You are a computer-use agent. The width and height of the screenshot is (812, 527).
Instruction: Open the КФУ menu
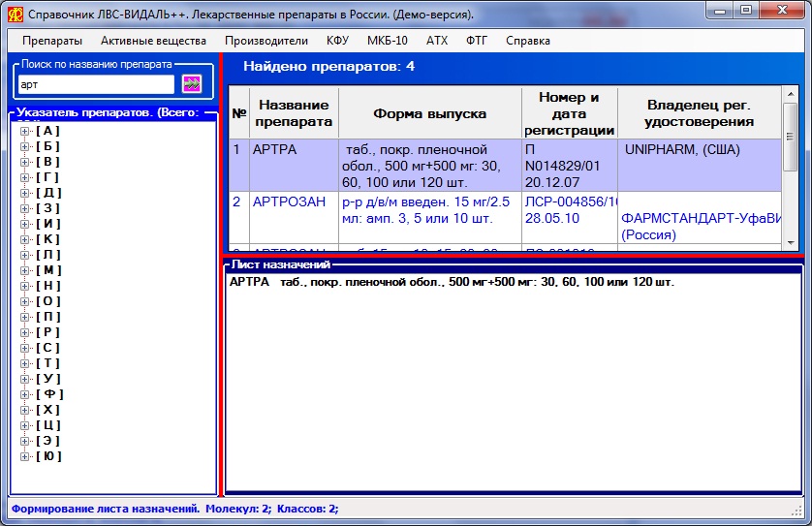[x=337, y=41]
